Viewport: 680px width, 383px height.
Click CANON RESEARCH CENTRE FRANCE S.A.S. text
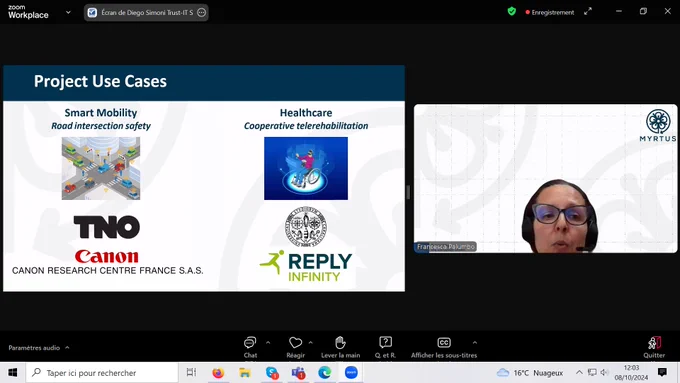108,271
